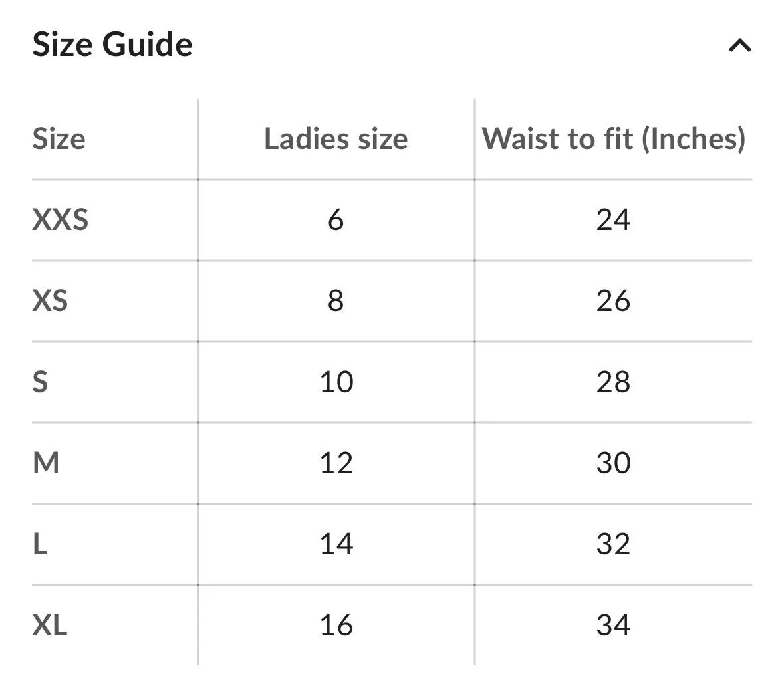
Task: Select the XXS size row label
Action: pos(60,220)
